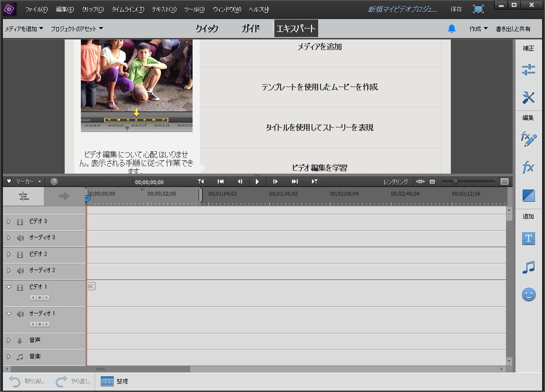Click the レンダリング button
This screenshot has height=392, width=545.
396,182
